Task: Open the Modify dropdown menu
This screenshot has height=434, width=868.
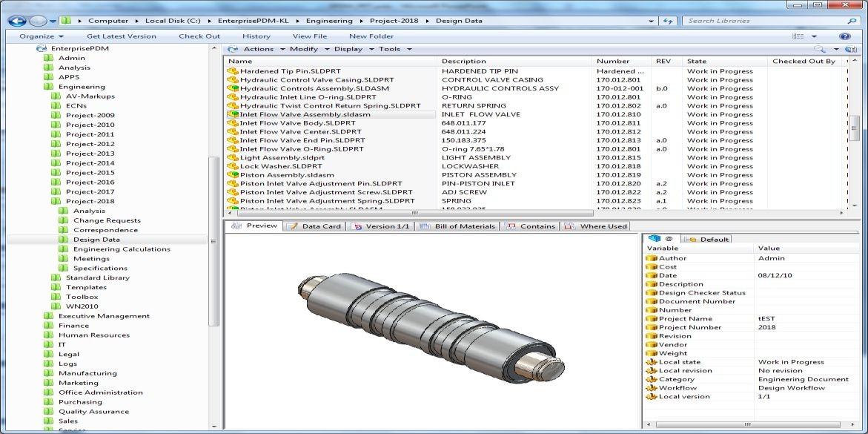Action: (x=309, y=49)
